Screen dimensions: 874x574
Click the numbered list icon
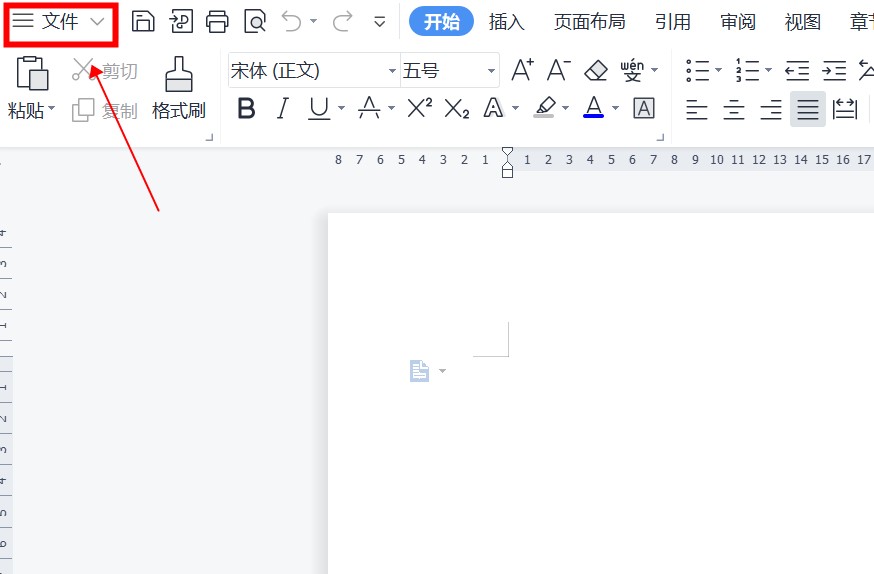pyautogui.click(x=747, y=70)
